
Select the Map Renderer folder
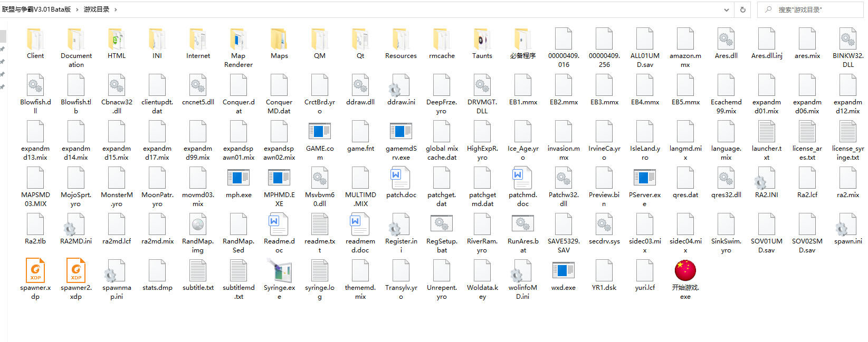point(239,39)
